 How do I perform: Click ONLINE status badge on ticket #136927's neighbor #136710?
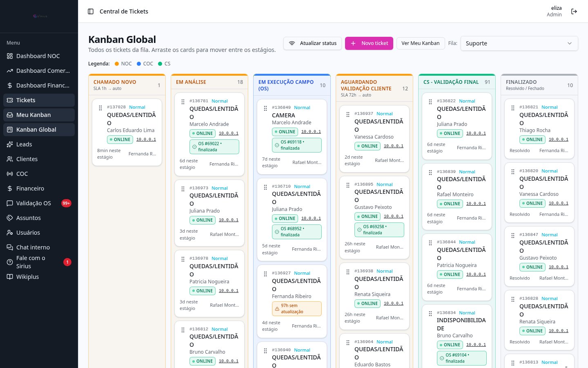pos(285,219)
